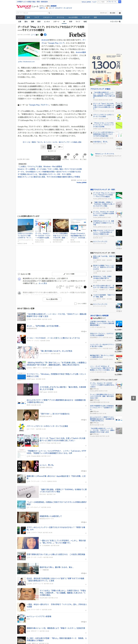Select the 速報 navigation tab
The height and width of the screenshot is (644, 138).
tap(28, 17)
